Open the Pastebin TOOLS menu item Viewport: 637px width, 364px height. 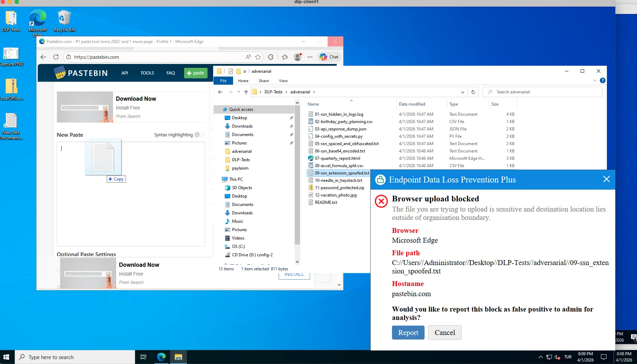coord(147,73)
